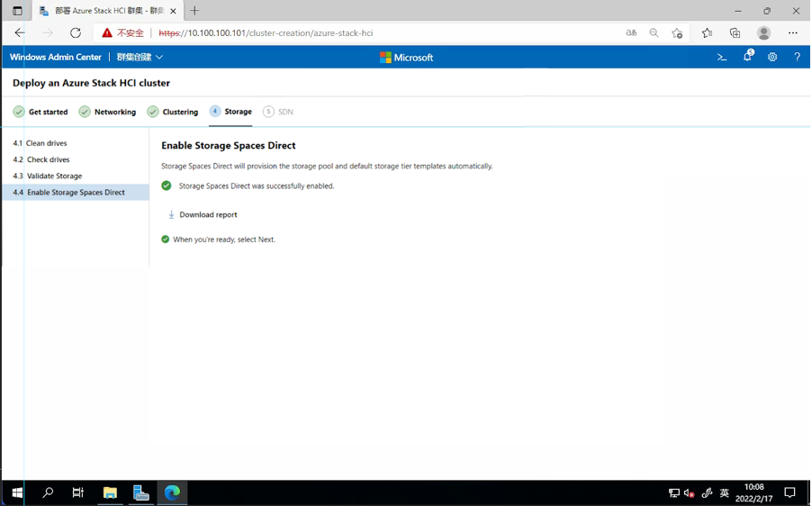This screenshot has height=506, width=812.
Task: Open a new browser tab
Action: tap(194, 11)
